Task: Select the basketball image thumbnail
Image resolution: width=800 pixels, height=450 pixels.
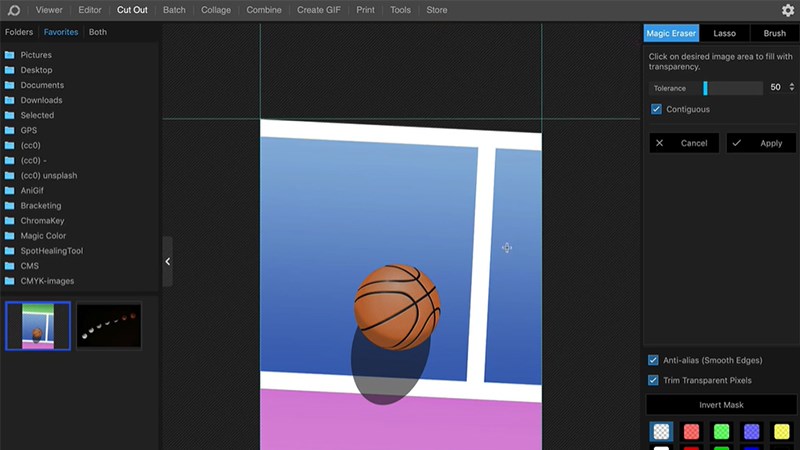Action: pos(38,326)
